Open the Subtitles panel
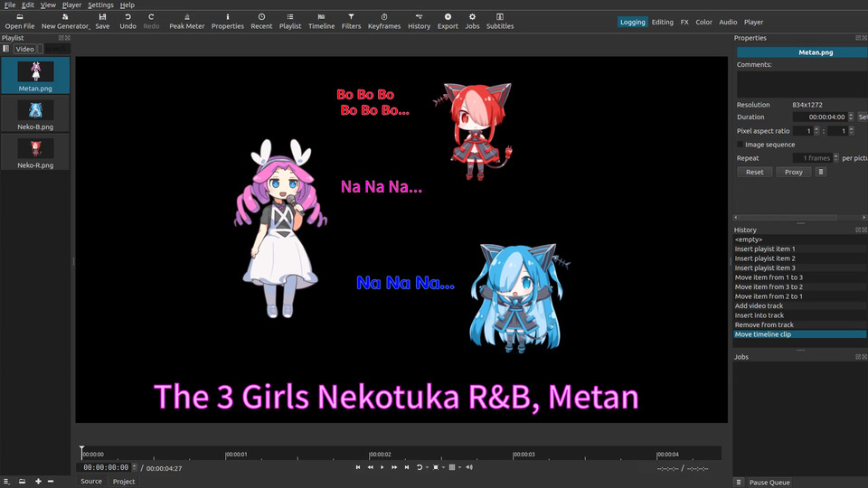The width and height of the screenshot is (868, 488). (x=500, y=22)
